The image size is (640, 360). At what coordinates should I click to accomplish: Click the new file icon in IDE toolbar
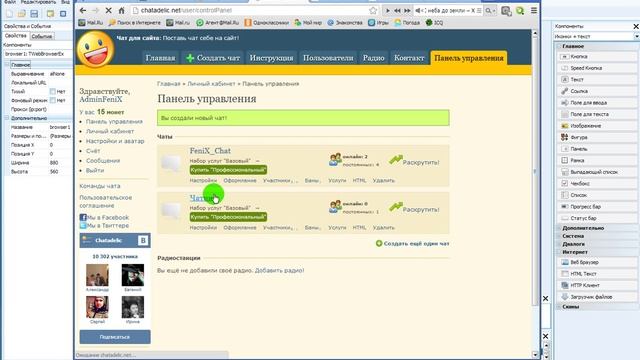(9, 13)
